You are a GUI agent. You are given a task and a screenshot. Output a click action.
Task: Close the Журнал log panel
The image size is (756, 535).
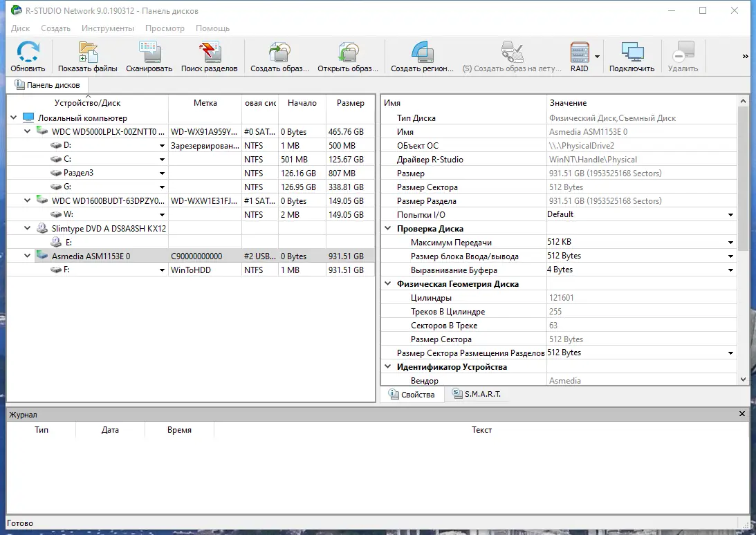coord(742,414)
